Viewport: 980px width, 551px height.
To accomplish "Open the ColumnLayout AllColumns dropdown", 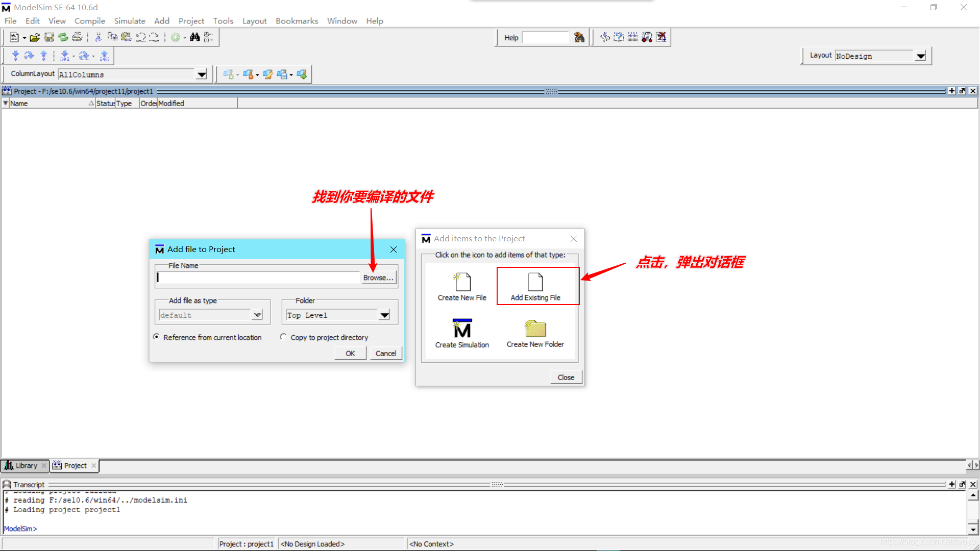I will pyautogui.click(x=202, y=74).
